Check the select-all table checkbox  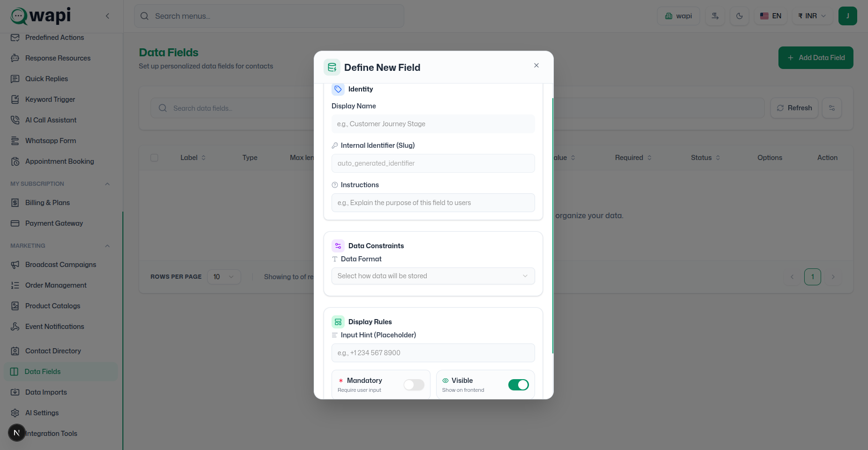click(154, 158)
